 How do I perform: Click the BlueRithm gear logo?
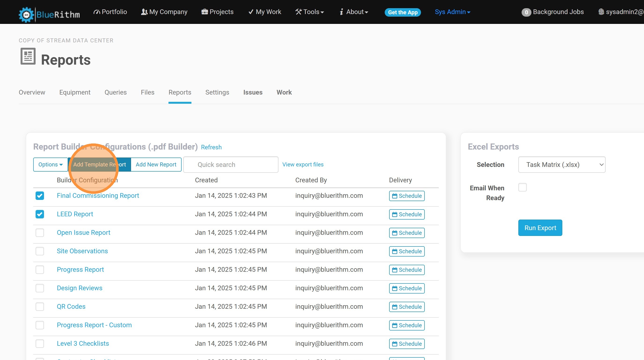pyautogui.click(x=26, y=15)
